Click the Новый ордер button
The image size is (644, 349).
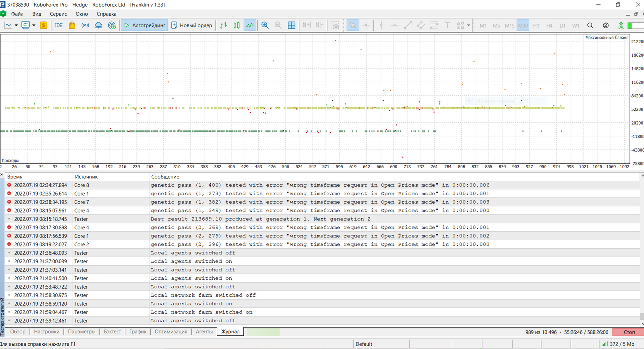pos(192,25)
